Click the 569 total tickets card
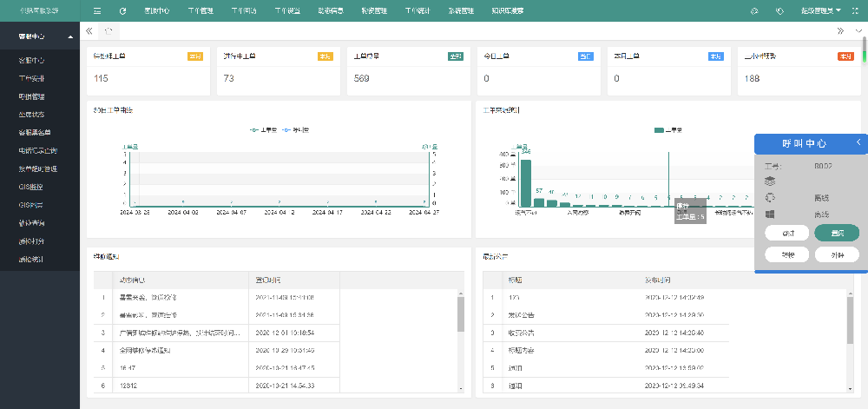Viewport: 868px width, 409px height. pos(409,71)
